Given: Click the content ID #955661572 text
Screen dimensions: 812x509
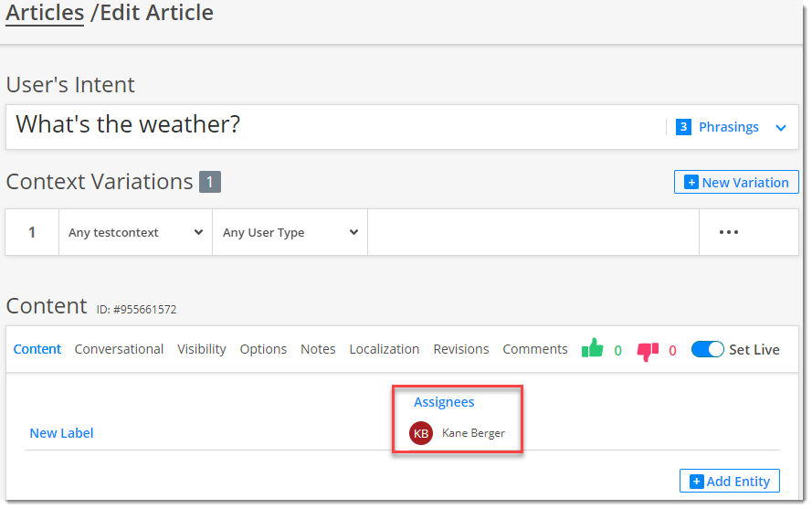Looking at the screenshot, I should pos(137,310).
